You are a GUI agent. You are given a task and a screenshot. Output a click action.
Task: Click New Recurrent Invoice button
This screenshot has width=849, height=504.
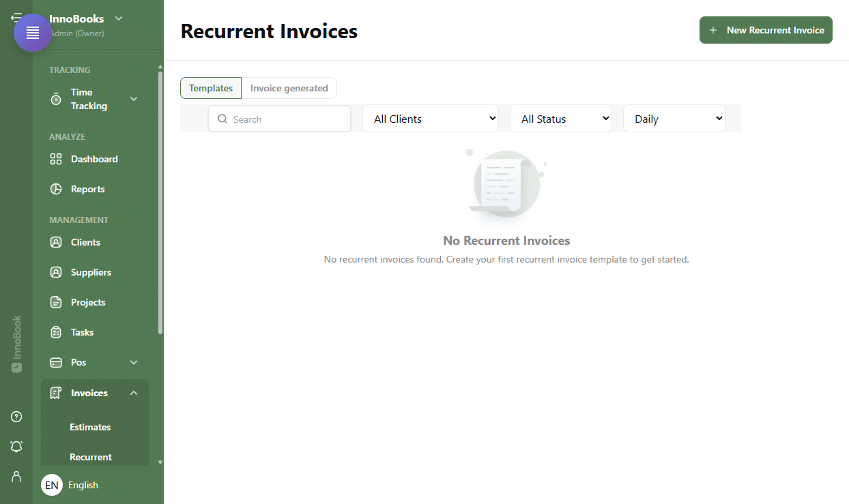click(x=766, y=30)
